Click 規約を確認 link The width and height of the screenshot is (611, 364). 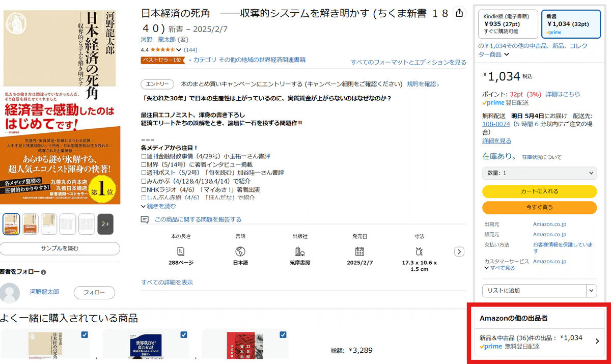[423, 84]
